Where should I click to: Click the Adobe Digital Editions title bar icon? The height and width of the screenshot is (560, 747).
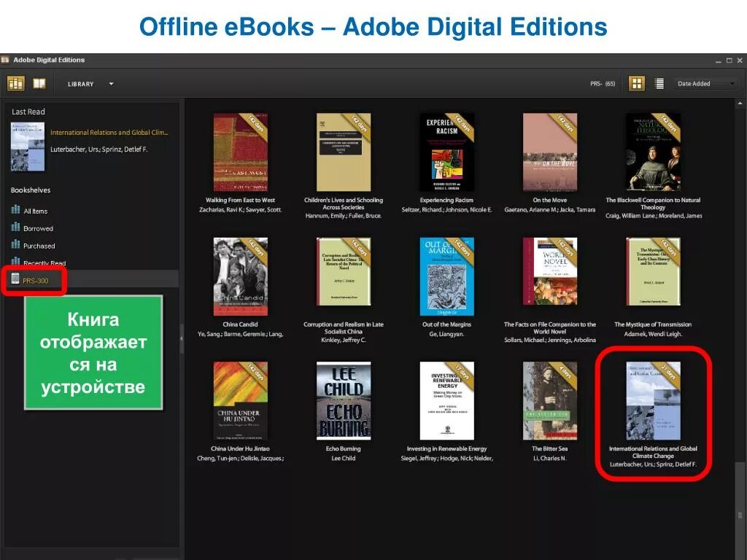pos(7,60)
